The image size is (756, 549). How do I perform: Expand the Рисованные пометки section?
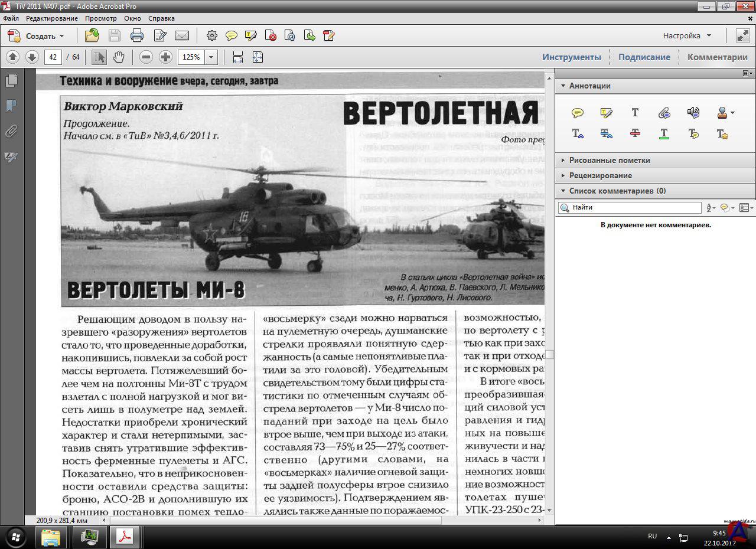click(609, 160)
